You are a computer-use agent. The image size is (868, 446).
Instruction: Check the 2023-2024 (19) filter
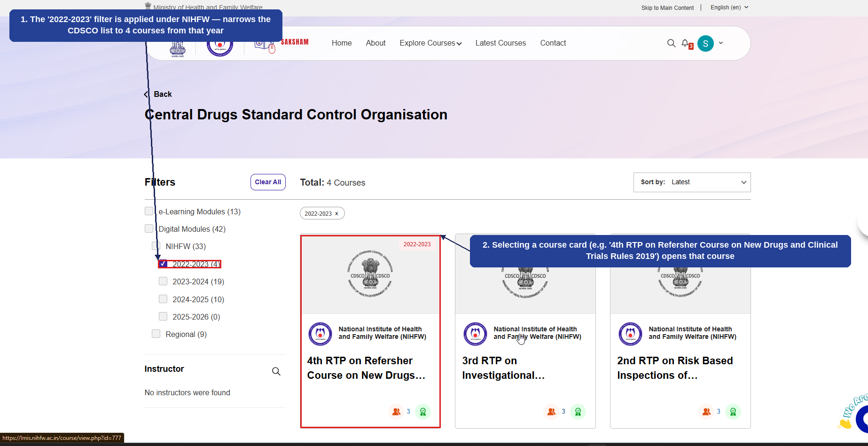coord(163,281)
